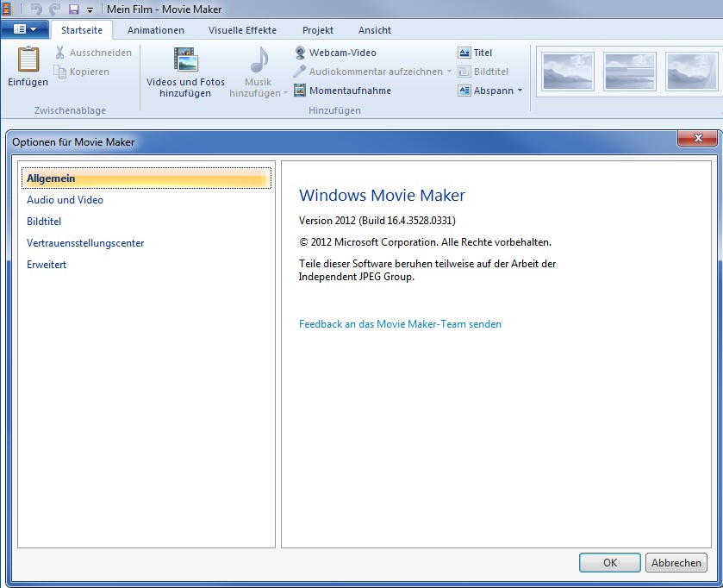723x588 pixels.
Task: Click Feedback an das Movie Maker-Team senden
Action: click(400, 324)
